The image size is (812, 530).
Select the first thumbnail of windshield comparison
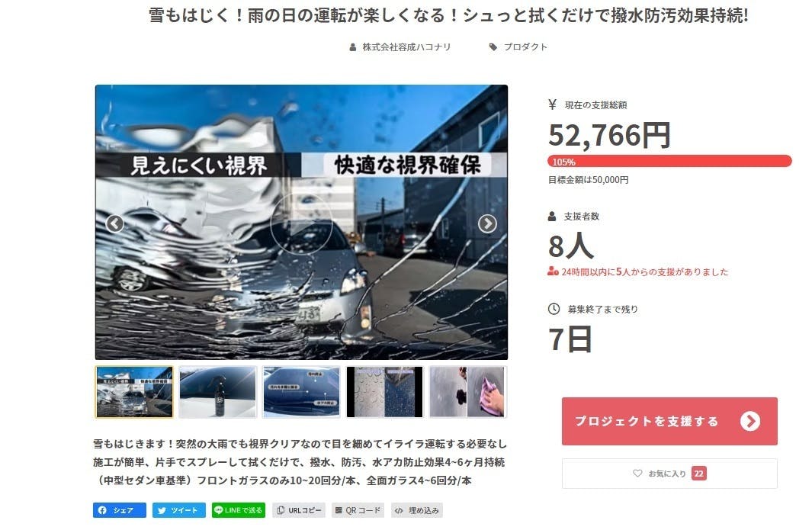coord(134,392)
